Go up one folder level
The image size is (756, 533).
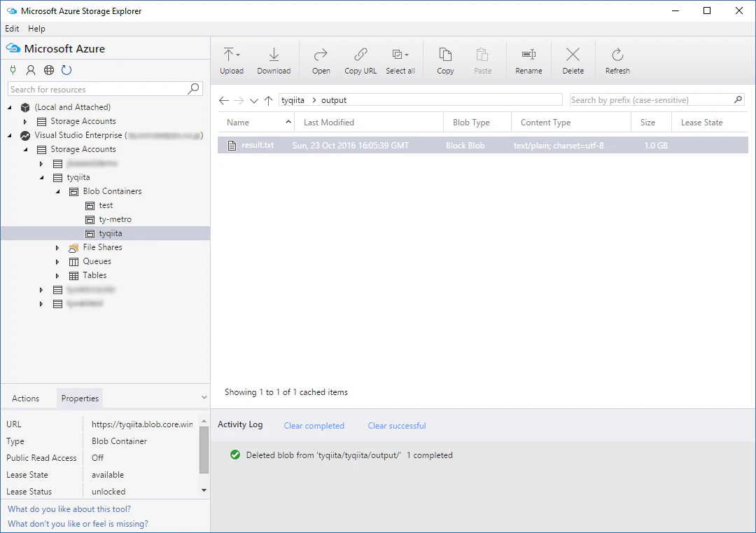click(x=269, y=100)
